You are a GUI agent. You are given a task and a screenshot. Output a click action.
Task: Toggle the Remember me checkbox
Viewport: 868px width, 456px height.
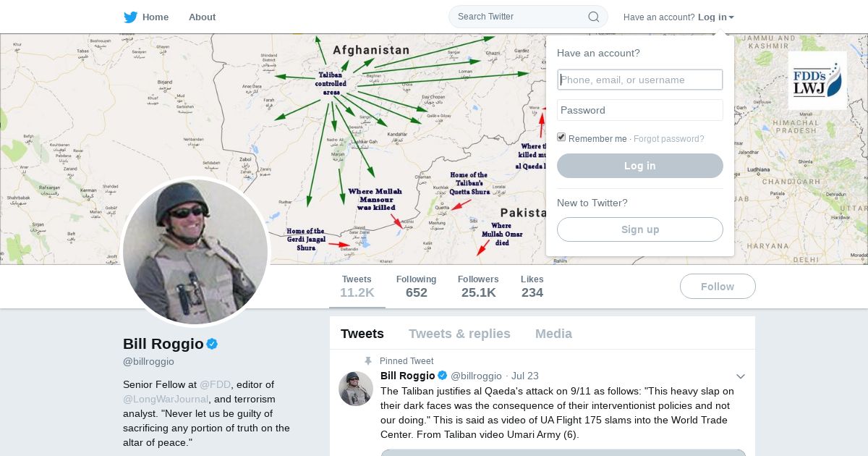coord(561,138)
